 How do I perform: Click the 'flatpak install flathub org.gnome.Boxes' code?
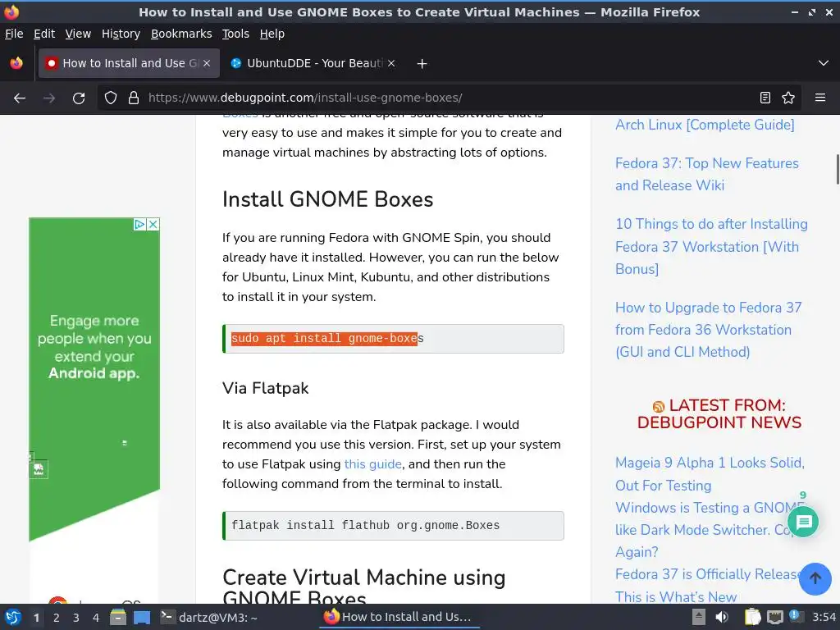[393, 526]
